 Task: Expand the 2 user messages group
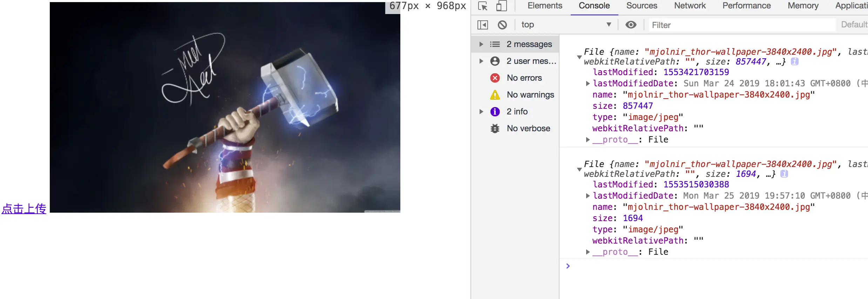pyautogui.click(x=481, y=61)
